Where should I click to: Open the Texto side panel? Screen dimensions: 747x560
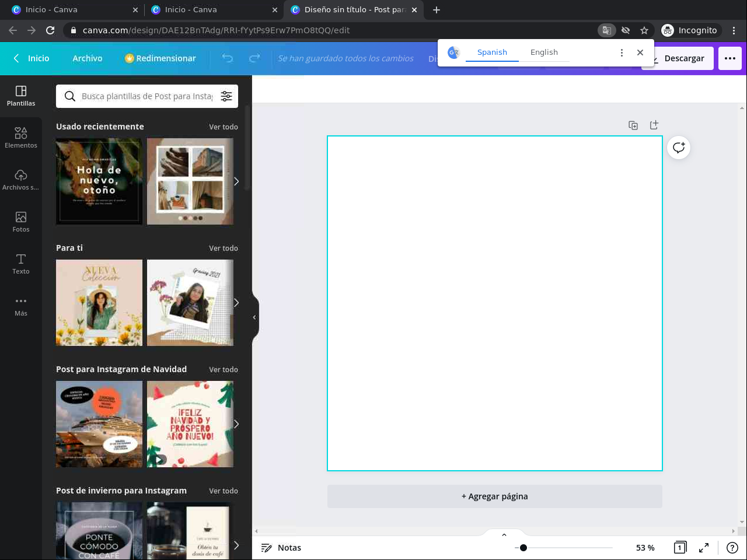(21, 264)
